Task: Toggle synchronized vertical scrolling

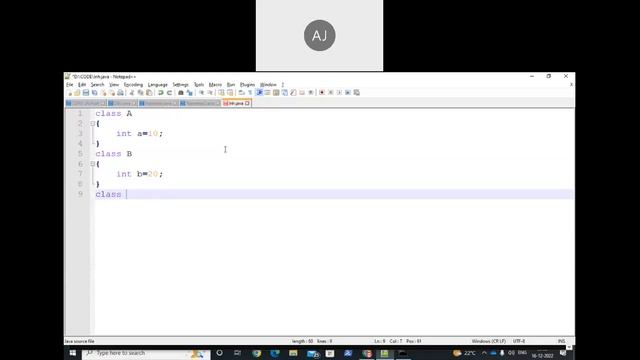Action: (221, 93)
